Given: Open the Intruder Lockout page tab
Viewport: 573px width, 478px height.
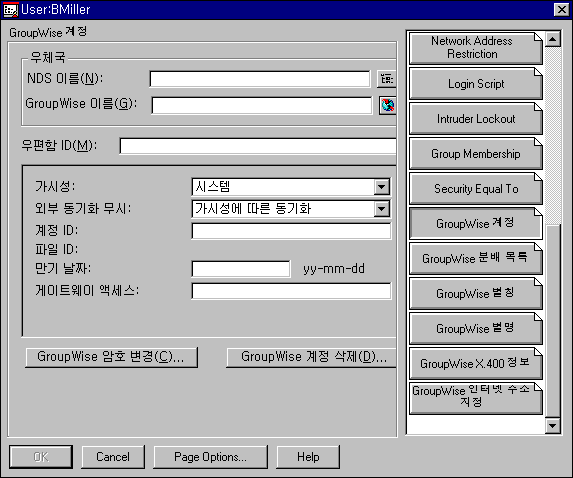Looking at the screenshot, I should (475, 118).
